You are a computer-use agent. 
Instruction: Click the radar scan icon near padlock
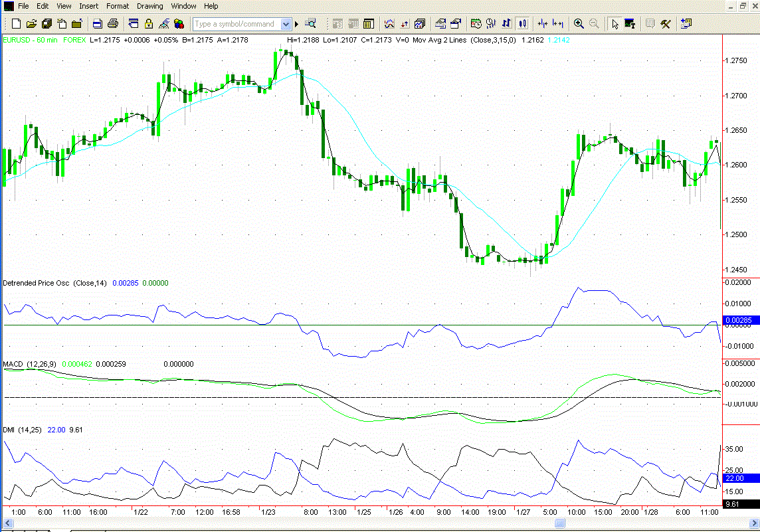pyautogui.click(x=164, y=23)
